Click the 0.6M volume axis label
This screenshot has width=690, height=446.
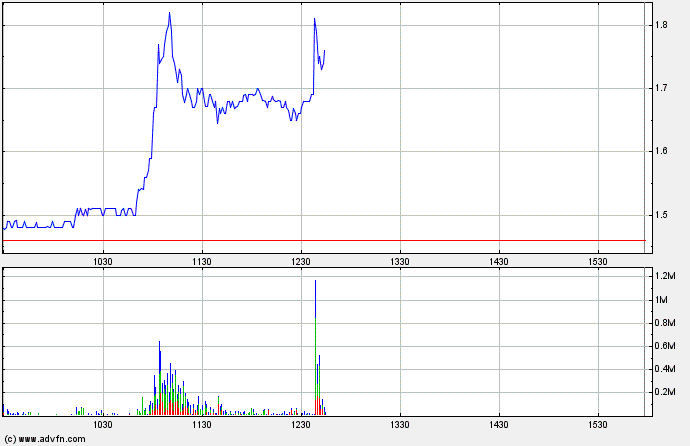(664, 347)
